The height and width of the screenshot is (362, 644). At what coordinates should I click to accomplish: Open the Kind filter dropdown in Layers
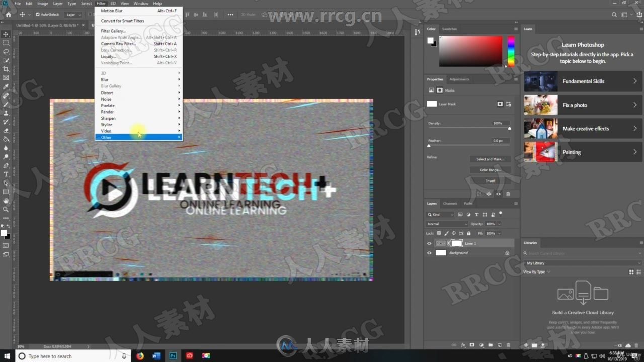point(440,215)
